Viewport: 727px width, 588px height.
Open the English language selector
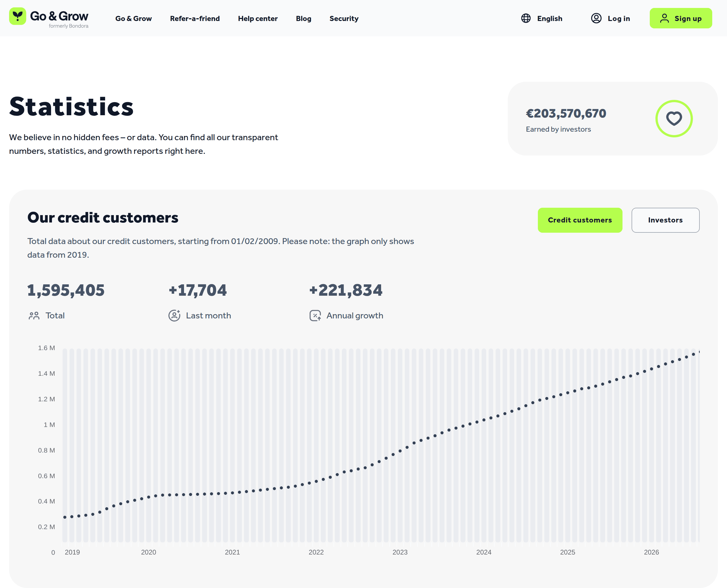coord(542,18)
